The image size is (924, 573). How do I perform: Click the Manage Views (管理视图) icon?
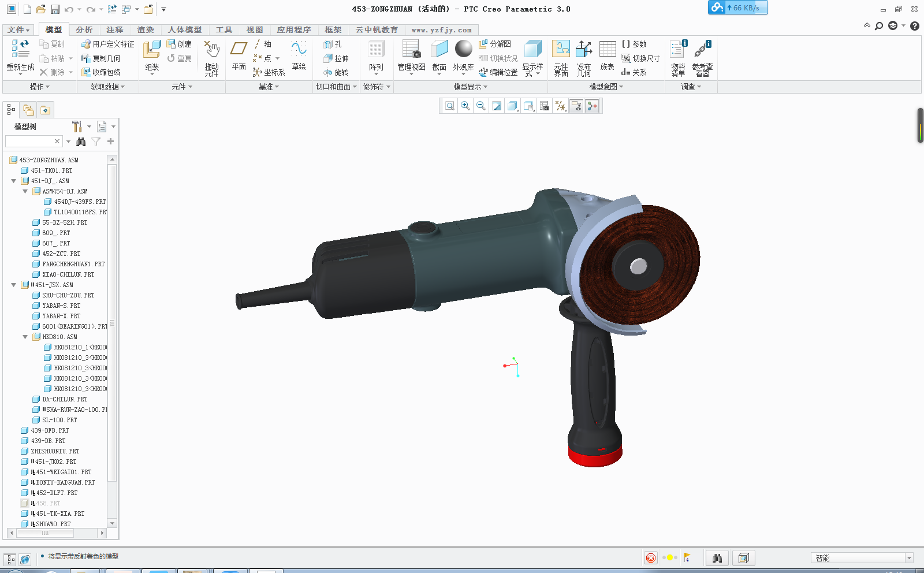pos(411,51)
